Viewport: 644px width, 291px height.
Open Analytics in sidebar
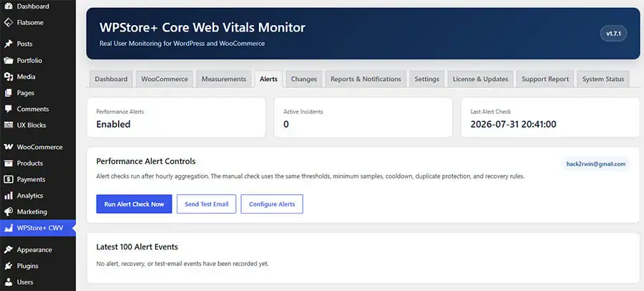(x=38, y=196)
